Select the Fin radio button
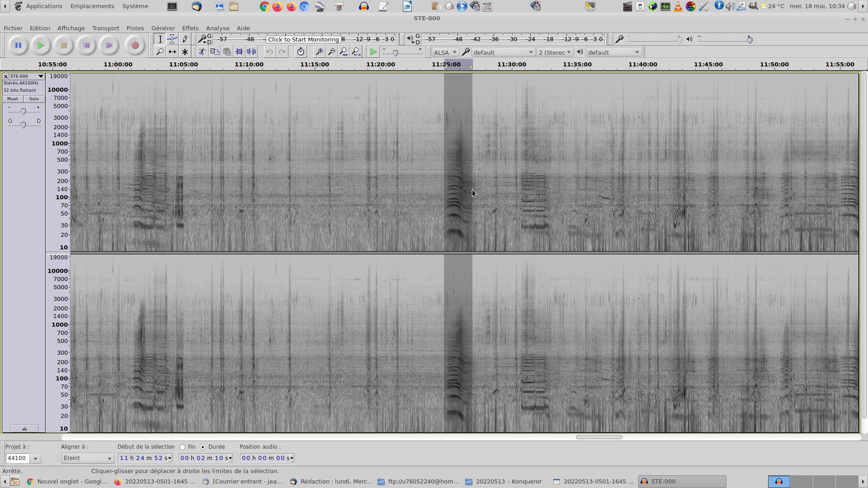The image size is (868, 488). 183,447
